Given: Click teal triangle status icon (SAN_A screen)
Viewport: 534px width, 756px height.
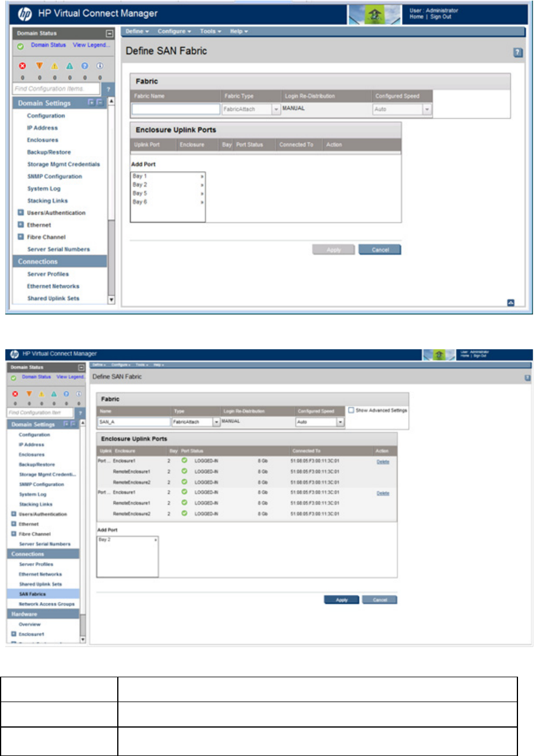Looking at the screenshot, I should click(53, 393).
